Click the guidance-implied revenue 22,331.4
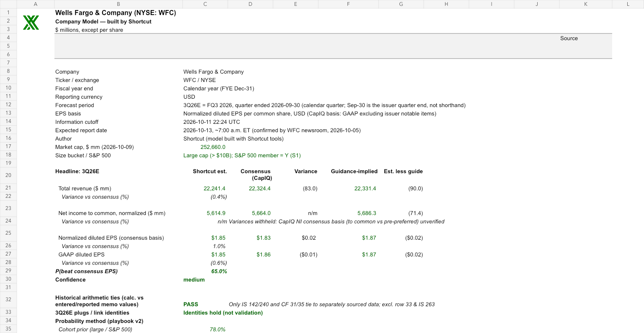 pyautogui.click(x=365, y=188)
